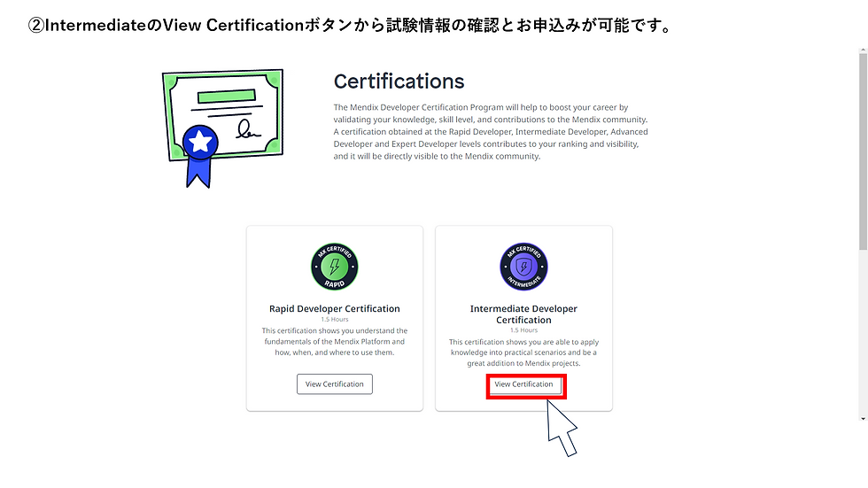The image size is (868, 488).
Task: Click the MX Certified Intermediate badge icon
Action: pyautogui.click(x=523, y=267)
